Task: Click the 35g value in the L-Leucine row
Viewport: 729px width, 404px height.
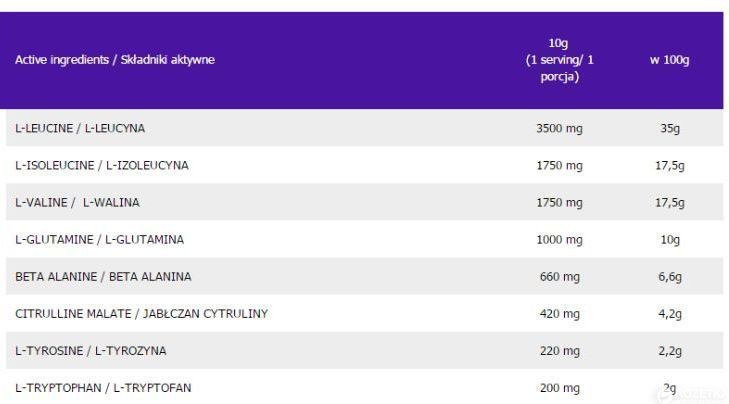Action: tap(670, 128)
